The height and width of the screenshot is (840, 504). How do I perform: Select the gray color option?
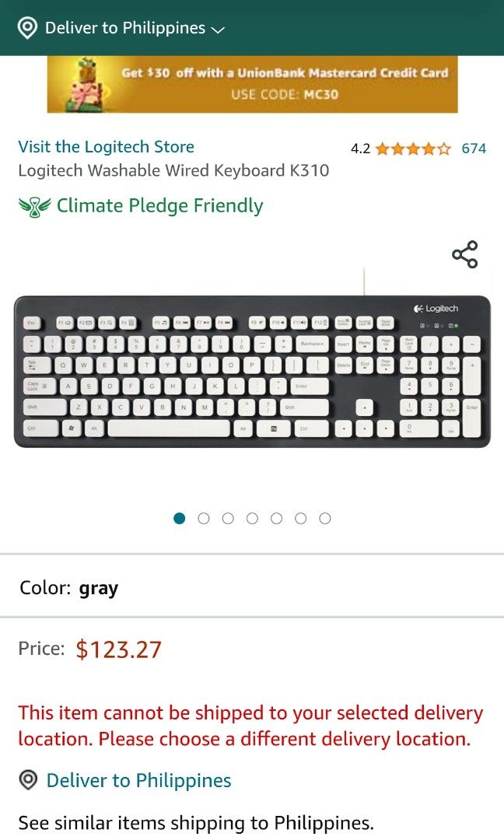pos(98,588)
